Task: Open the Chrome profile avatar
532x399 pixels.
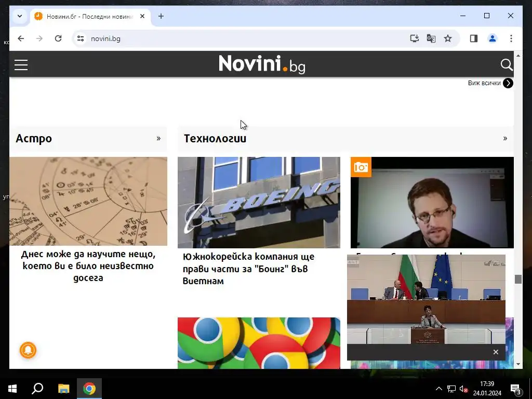Action: [493, 38]
